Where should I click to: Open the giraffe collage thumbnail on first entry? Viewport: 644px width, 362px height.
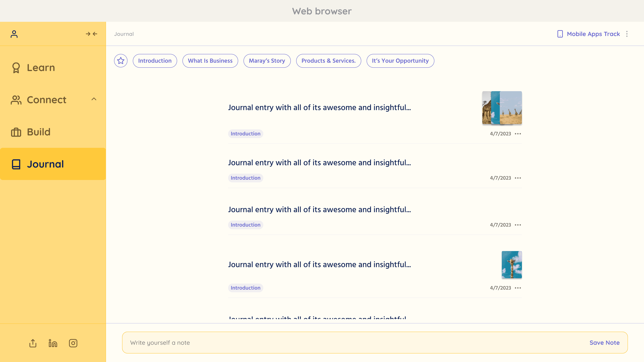click(502, 108)
